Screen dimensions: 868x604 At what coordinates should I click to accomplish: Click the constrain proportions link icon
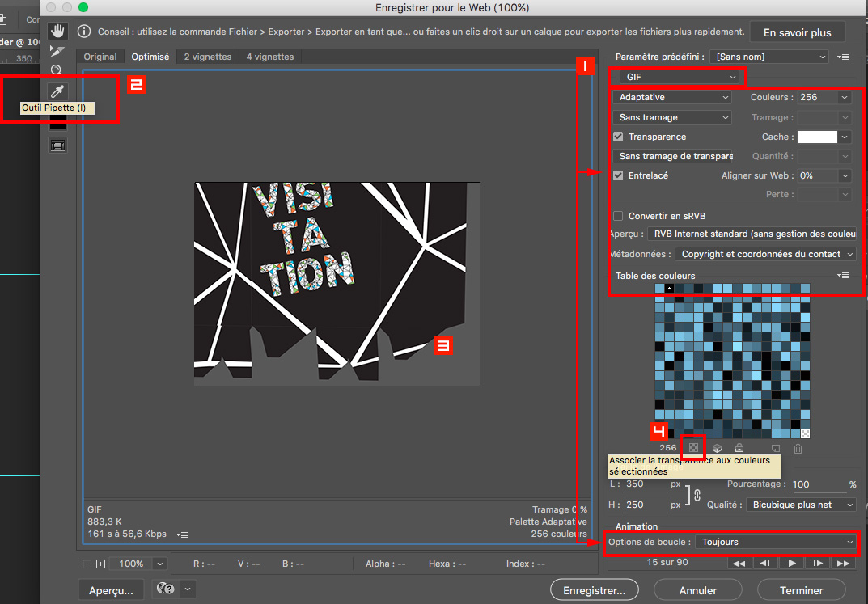pos(697,495)
